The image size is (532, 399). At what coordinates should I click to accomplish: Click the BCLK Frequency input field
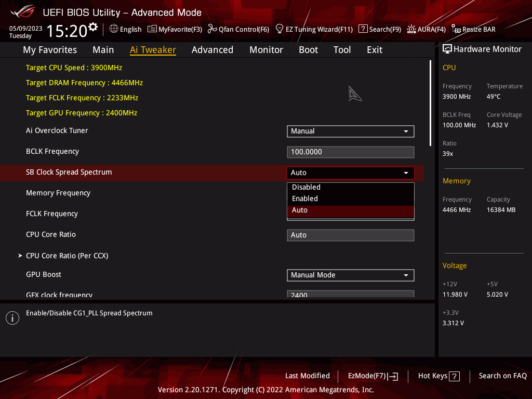tap(351, 152)
